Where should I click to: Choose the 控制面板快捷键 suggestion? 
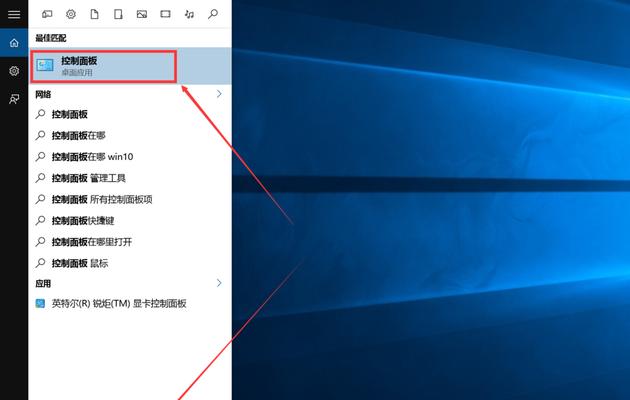point(130,221)
